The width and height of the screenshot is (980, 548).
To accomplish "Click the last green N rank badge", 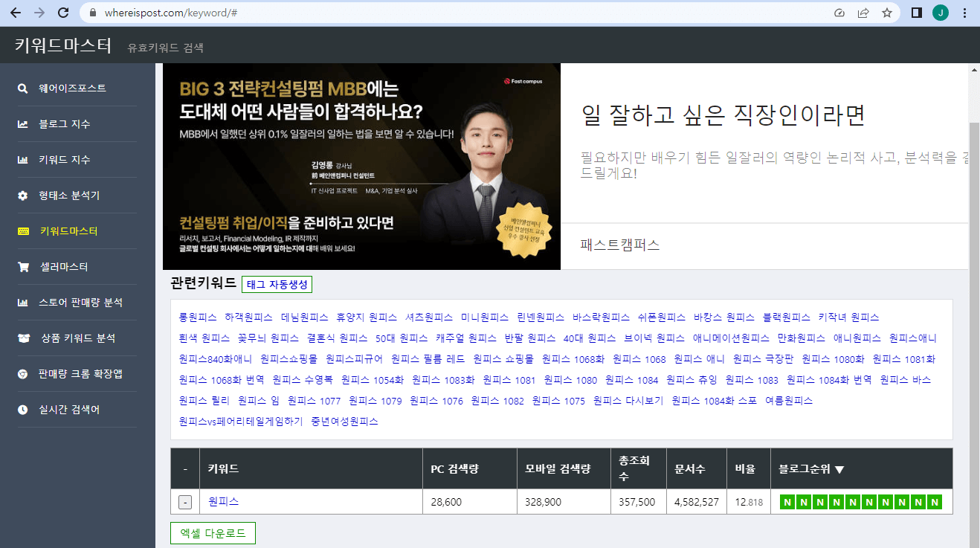I will (935, 503).
